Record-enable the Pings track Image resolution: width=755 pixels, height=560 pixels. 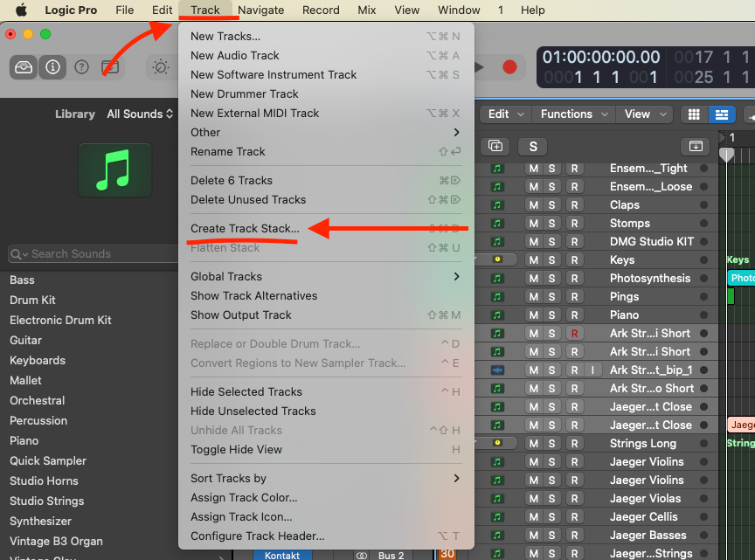tap(574, 297)
